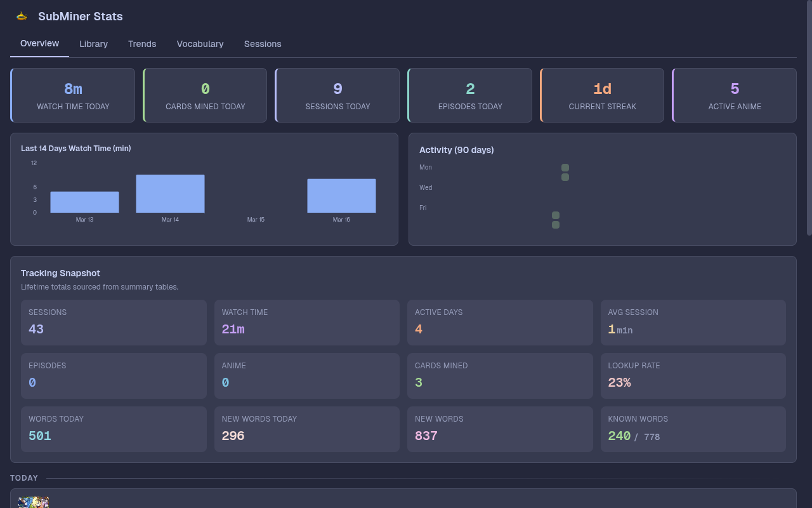Select the Episodes Today stat card
812x508 pixels.
tap(469, 95)
